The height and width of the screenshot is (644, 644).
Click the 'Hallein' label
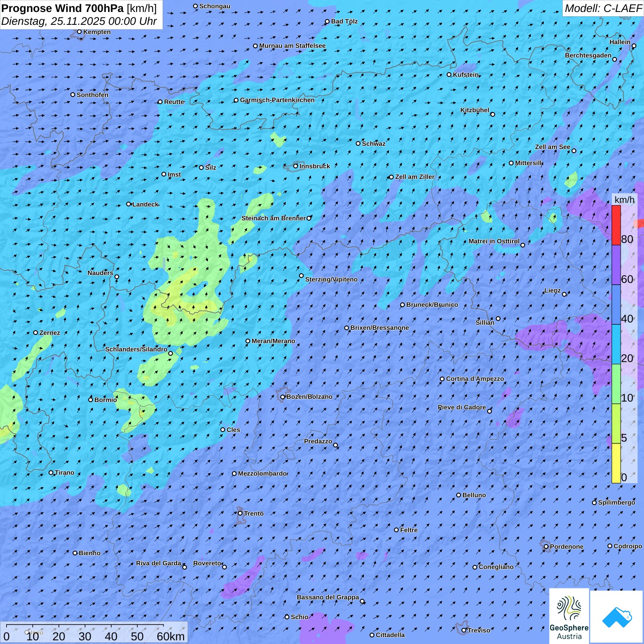[620, 42]
